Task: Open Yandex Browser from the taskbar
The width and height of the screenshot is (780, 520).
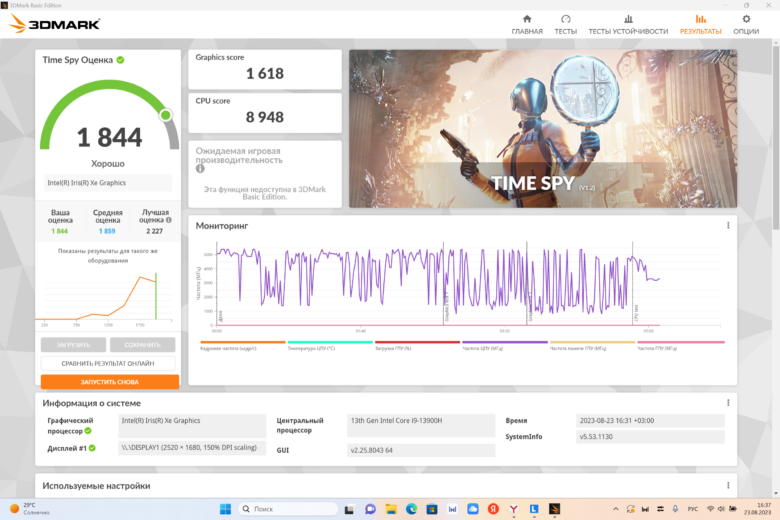Action: (x=513, y=509)
